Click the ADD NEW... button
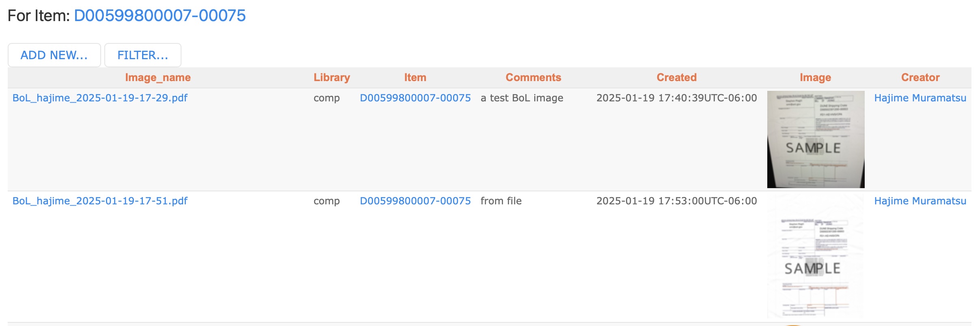 (x=54, y=55)
